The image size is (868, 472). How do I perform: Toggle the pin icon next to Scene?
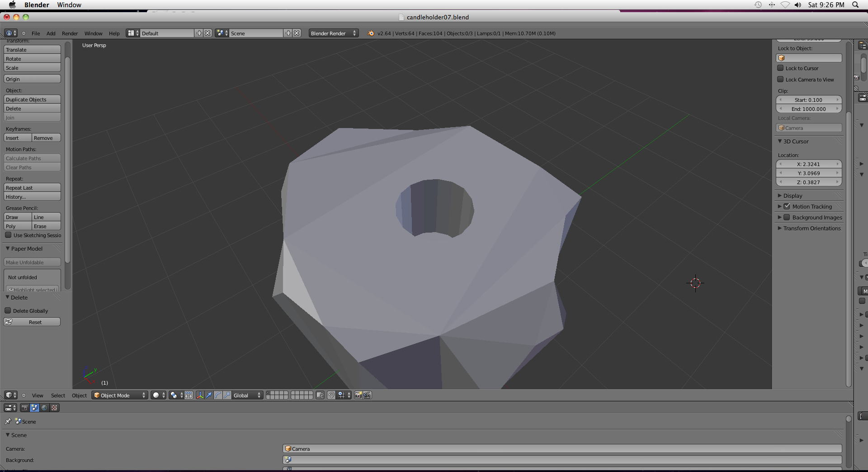(x=8, y=421)
